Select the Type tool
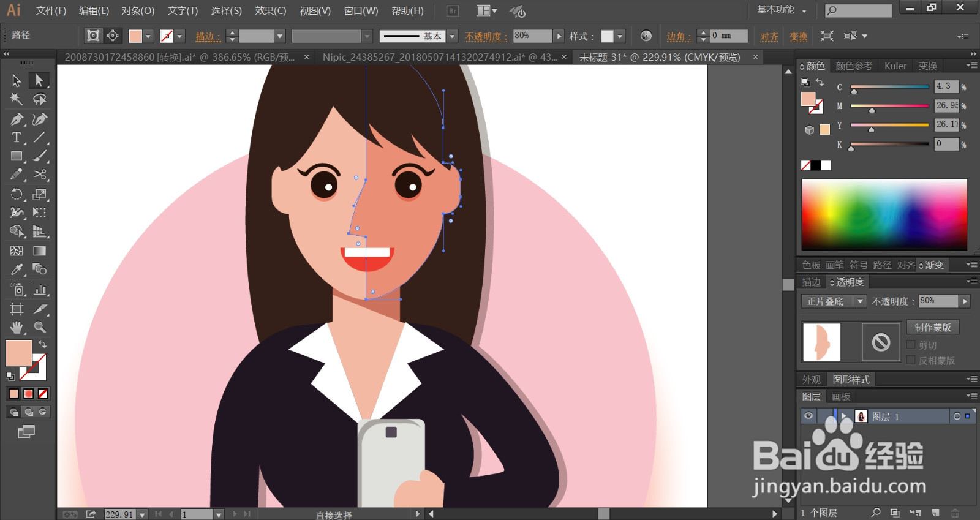This screenshot has height=520, width=980. click(x=17, y=138)
